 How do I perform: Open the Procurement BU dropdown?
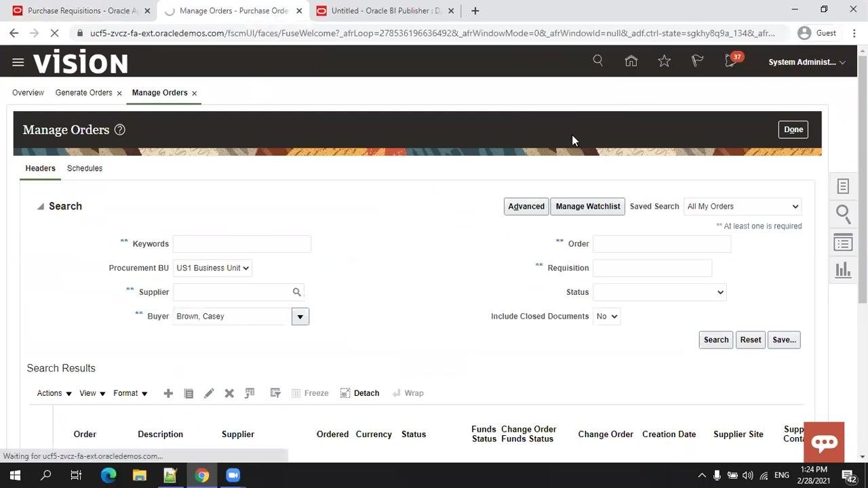point(212,268)
